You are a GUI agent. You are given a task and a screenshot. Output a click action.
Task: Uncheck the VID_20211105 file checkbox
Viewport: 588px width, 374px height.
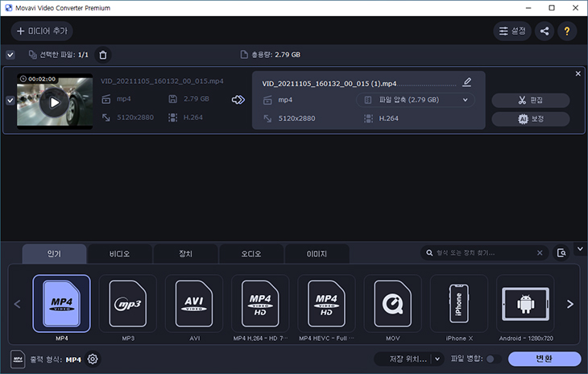tap(10, 100)
